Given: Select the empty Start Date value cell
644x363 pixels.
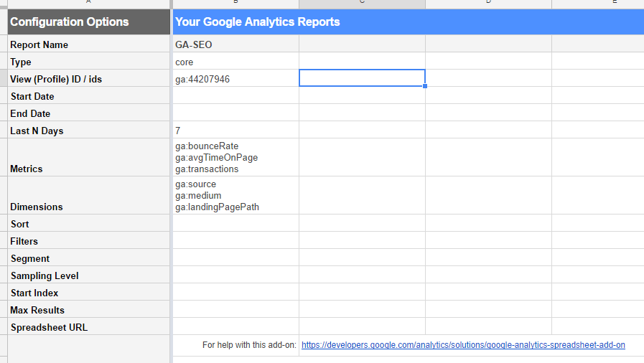Looking at the screenshot, I should pos(235,96).
